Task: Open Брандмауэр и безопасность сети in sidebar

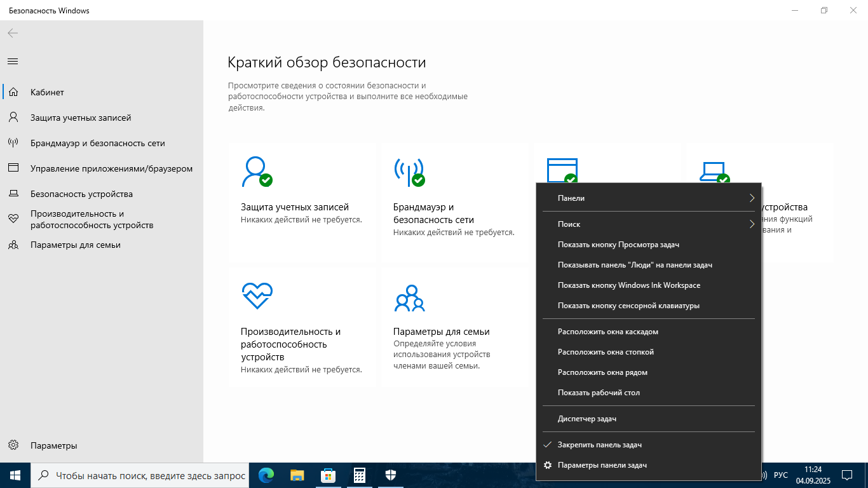Action: (x=102, y=143)
